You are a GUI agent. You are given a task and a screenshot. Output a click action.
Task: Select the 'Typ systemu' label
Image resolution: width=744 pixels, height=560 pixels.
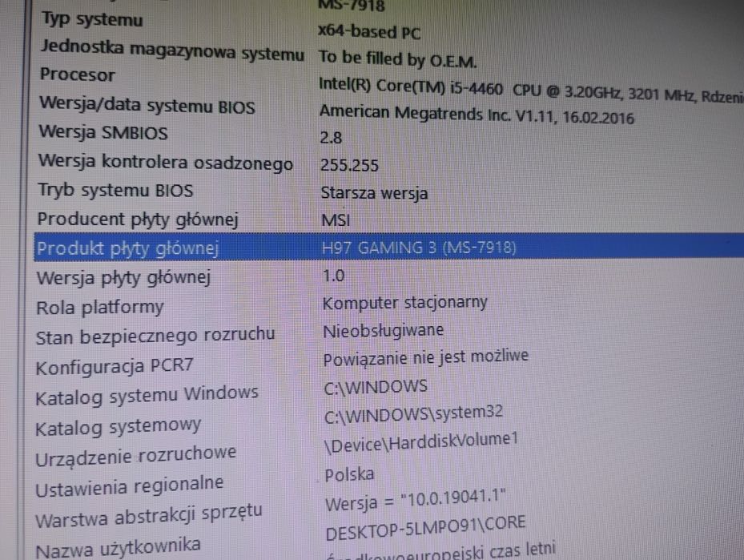pyautogui.click(x=92, y=19)
